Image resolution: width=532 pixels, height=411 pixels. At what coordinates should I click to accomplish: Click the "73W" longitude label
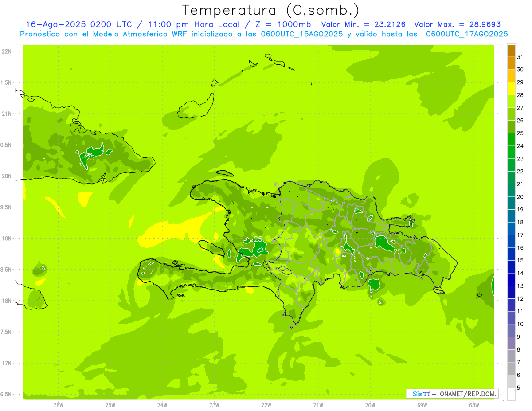214,405
